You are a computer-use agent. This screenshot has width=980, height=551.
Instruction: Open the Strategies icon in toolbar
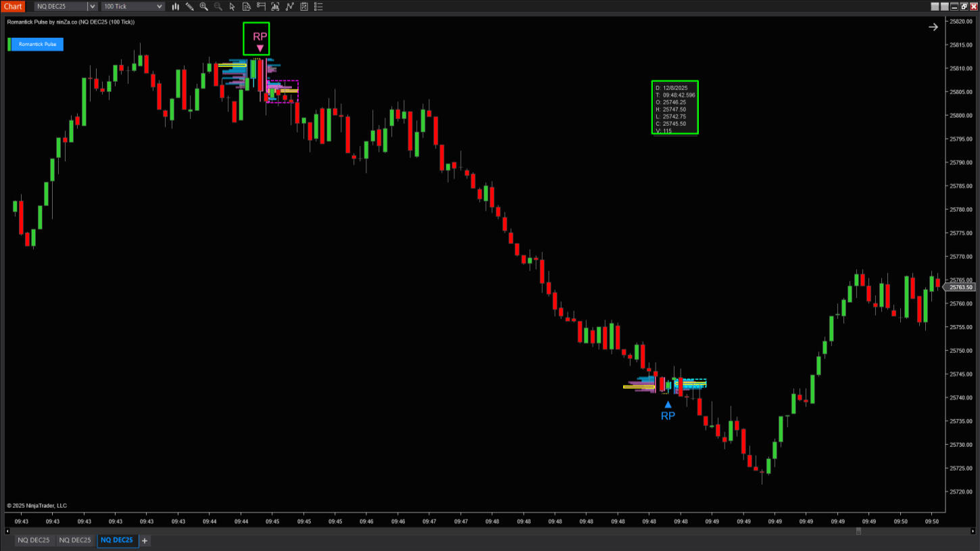(x=289, y=7)
